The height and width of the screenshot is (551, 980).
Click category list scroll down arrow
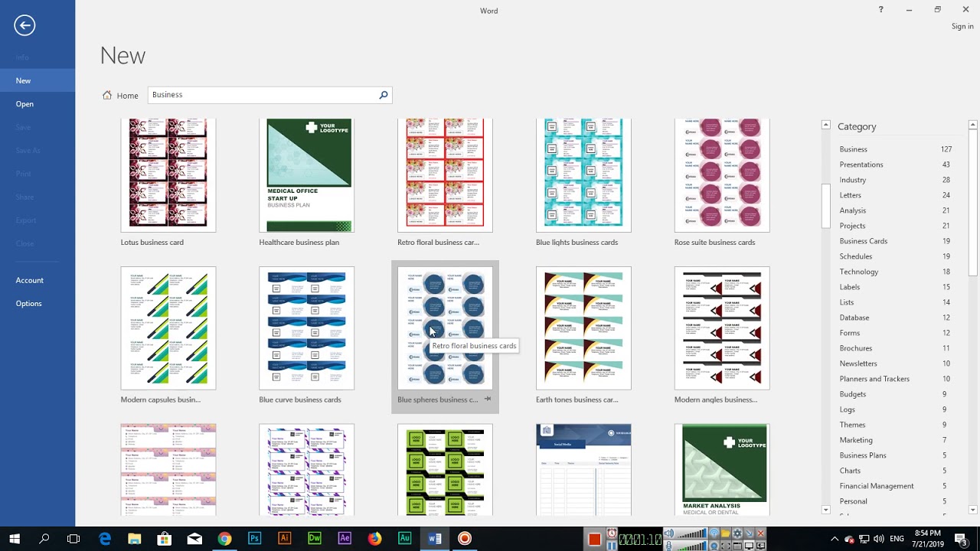(826, 510)
